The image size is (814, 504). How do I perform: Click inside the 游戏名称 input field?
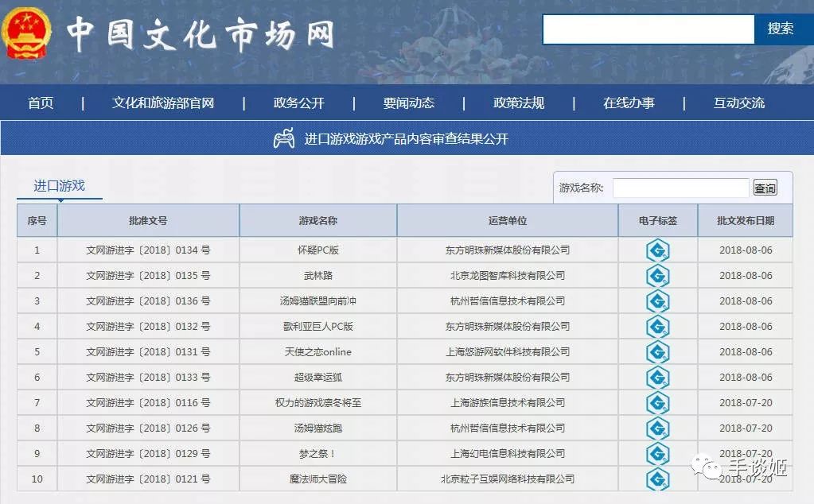tap(680, 188)
